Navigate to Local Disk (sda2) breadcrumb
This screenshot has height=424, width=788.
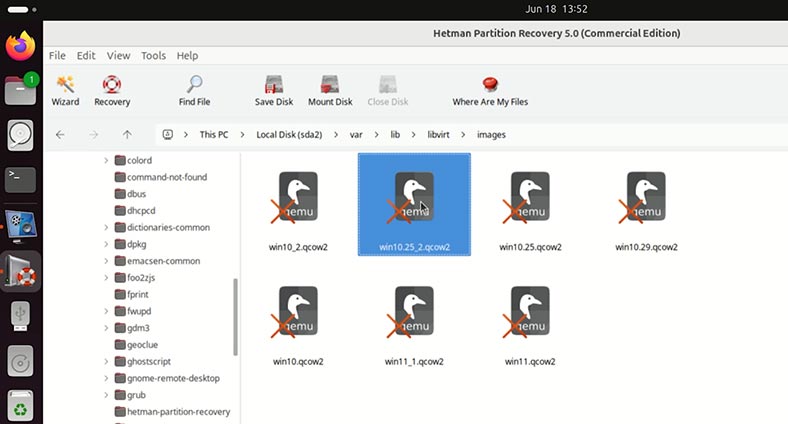289,135
